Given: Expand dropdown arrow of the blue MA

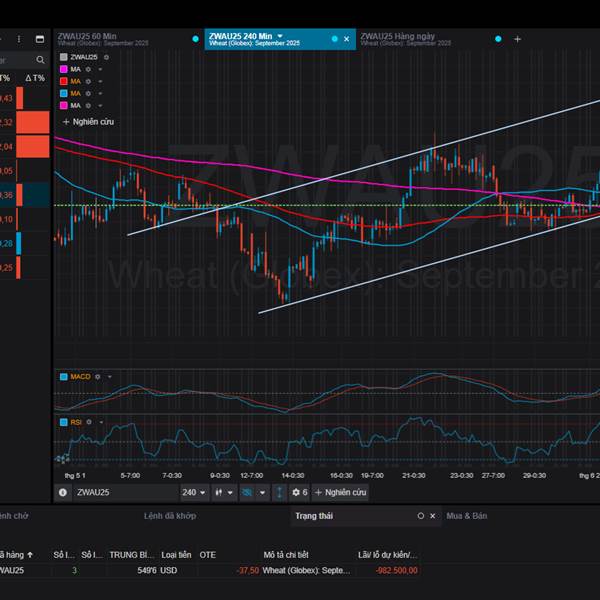Looking at the screenshot, I should (x=100, y=93).
